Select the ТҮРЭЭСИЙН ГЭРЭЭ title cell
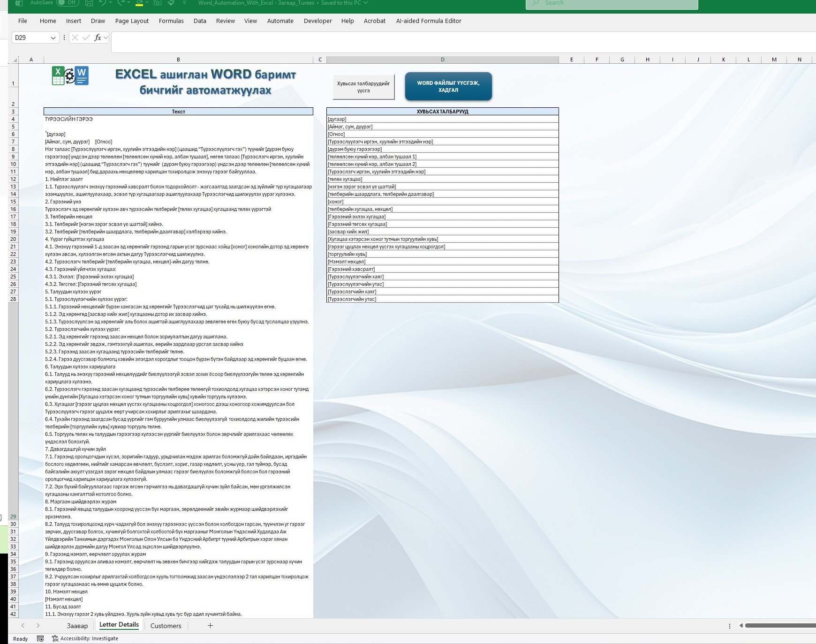816x644 pixels. click(178, 119)
